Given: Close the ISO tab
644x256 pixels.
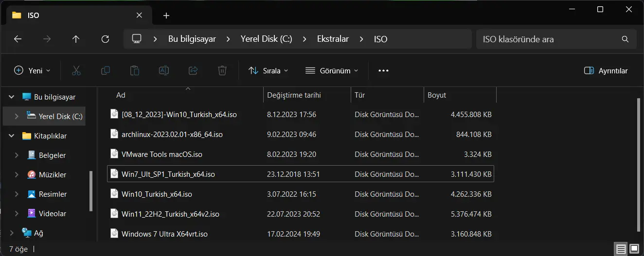Looking at the screenshot, I should click(140, 15).
